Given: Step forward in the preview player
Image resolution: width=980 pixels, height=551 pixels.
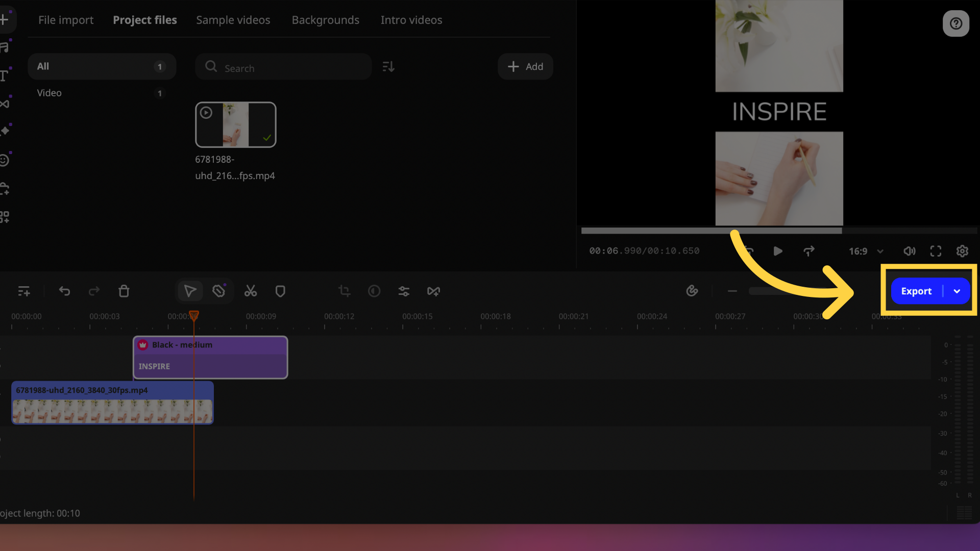Looking at the screenshot, I should [809, 251].
